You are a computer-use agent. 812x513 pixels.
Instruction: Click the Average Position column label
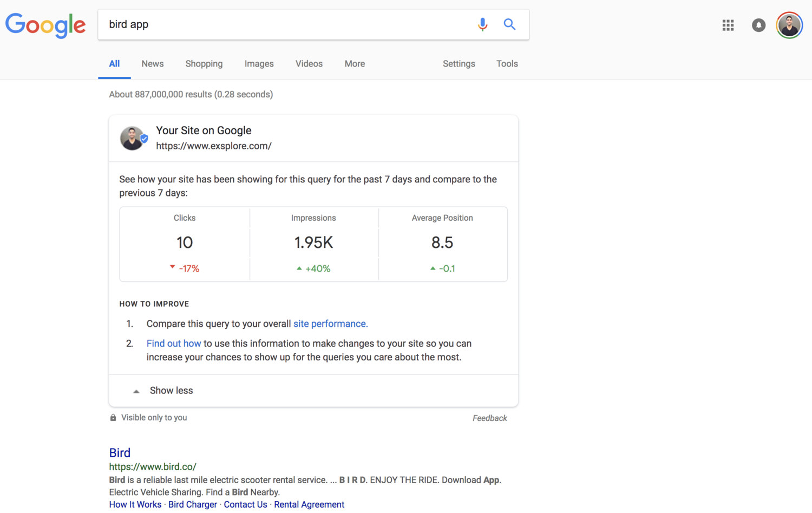442,218
